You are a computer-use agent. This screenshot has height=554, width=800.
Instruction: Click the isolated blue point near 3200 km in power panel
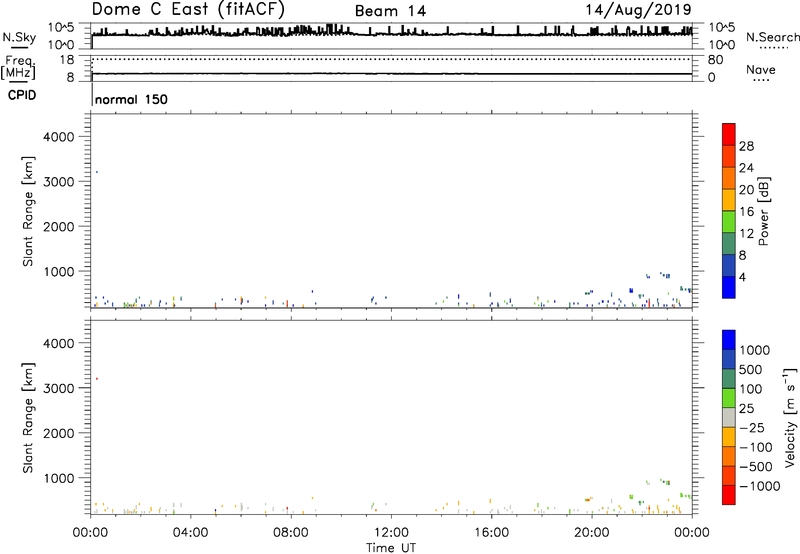[97, 172]
